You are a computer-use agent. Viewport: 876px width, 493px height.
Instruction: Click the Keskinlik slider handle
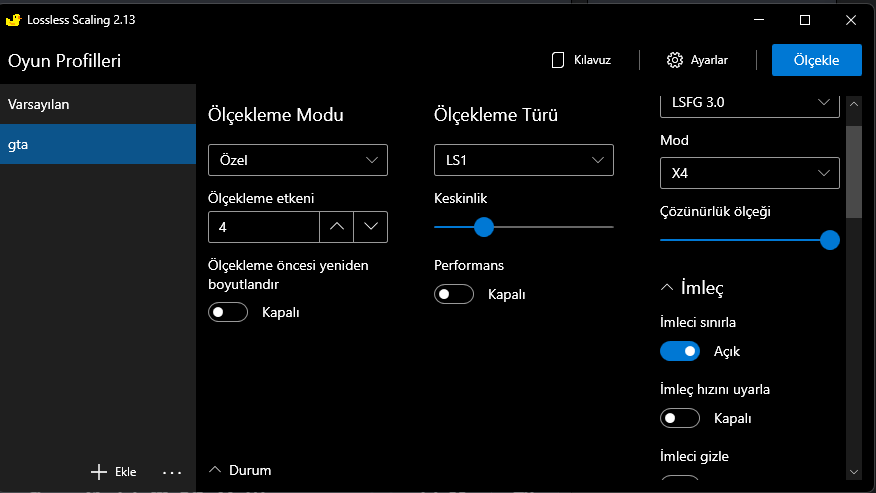point(484,227)
